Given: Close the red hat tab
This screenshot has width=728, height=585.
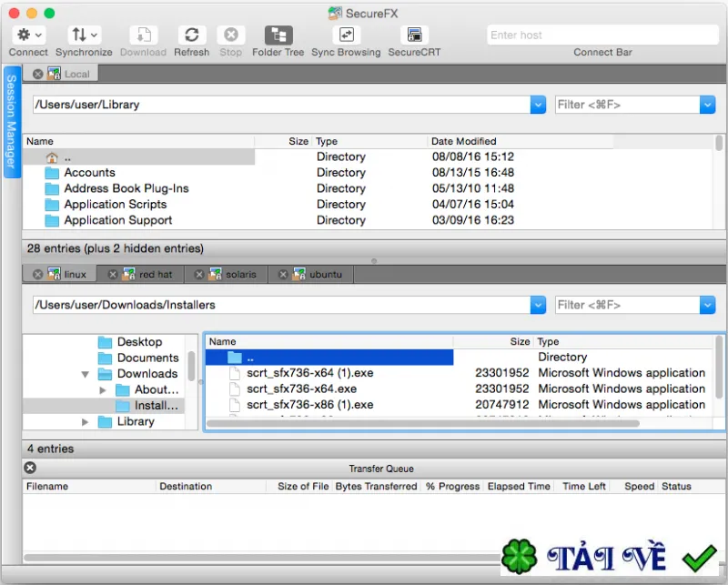Looking at the screenshot, I should point(113,275).
